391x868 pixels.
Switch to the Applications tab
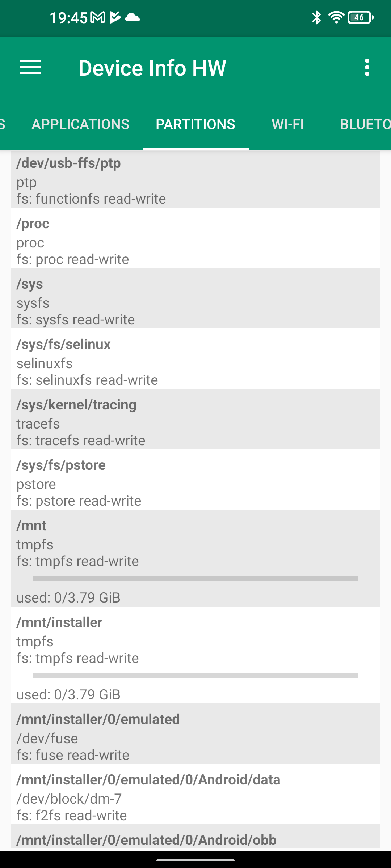[80, 124]
